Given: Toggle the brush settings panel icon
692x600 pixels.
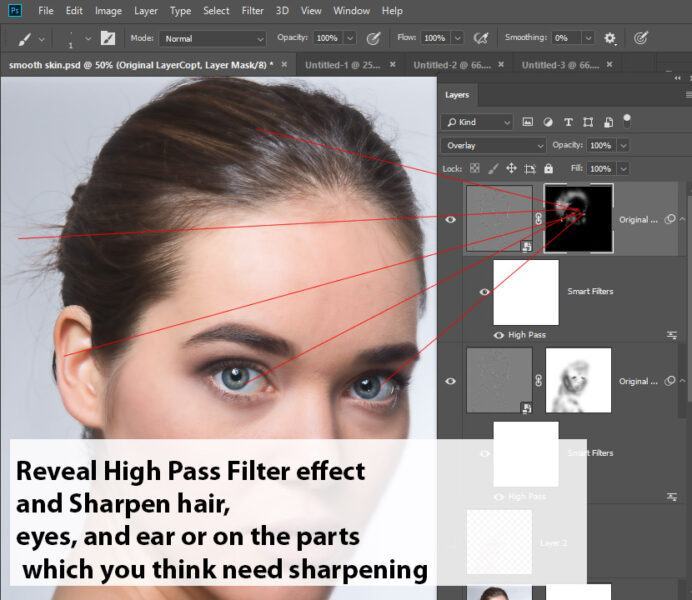Looking at the screenshot, I should click(x=108, y=38).
